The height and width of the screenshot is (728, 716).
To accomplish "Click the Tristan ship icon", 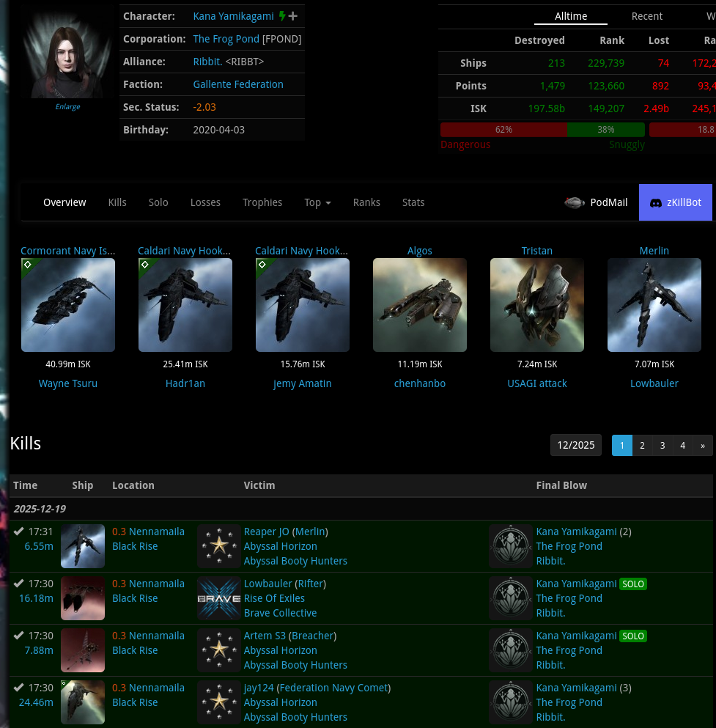I will click(x=537, y=305).
